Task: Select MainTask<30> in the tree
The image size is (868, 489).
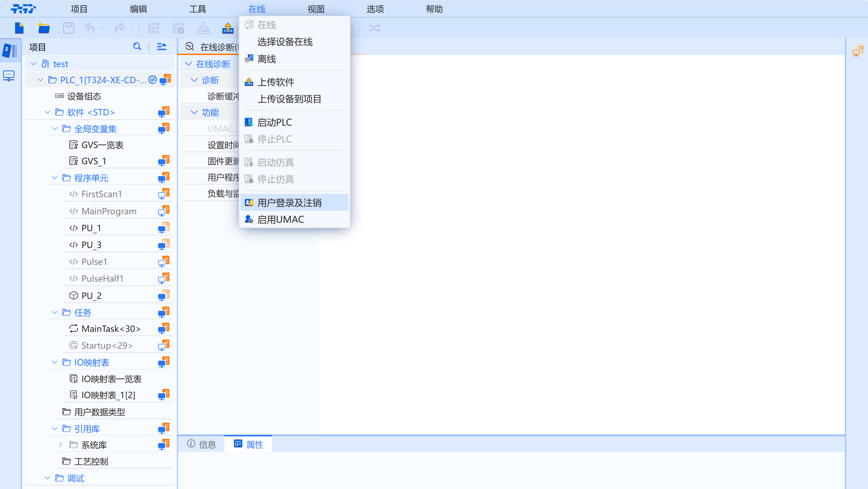Action: (111, 329)
